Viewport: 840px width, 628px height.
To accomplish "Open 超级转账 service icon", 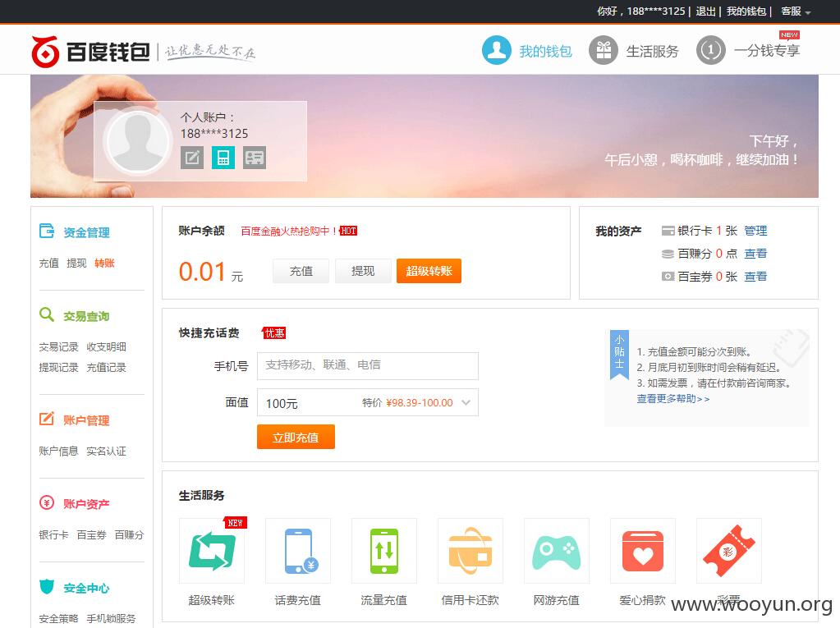I will pyautogui.click(x=212, y=551).
